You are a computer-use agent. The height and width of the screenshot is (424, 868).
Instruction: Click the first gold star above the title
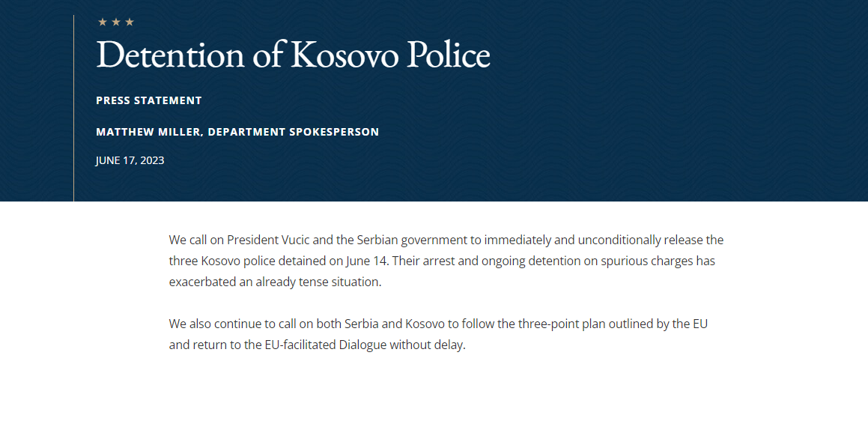click(x=103, y=22)
